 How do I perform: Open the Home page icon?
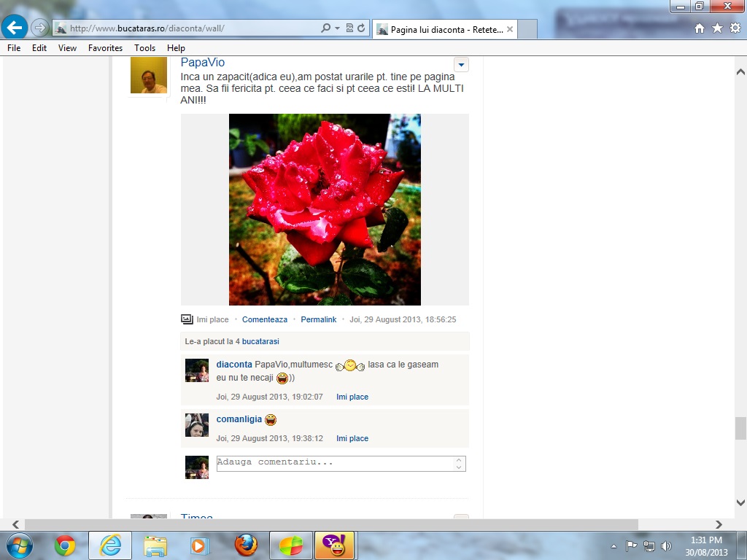(700, 28)
